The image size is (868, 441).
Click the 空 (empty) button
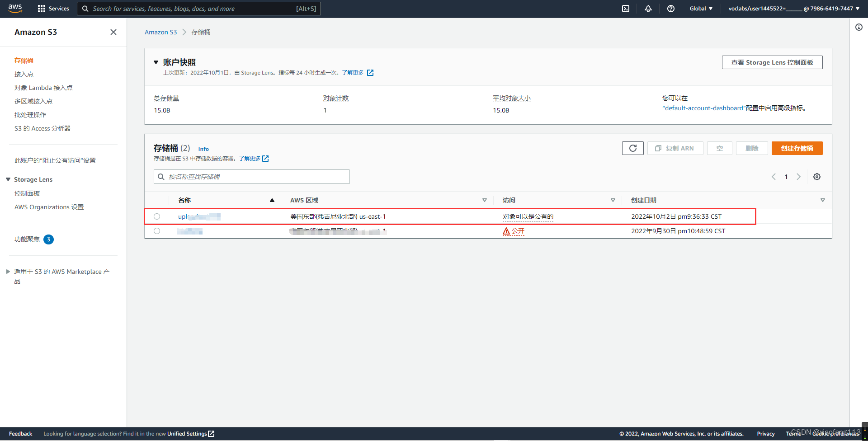tap(720, 148)
